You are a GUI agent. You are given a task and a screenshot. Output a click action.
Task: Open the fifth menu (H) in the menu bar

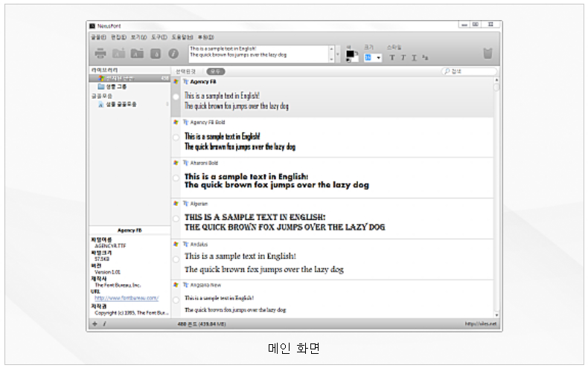click(x=182, y=37)
